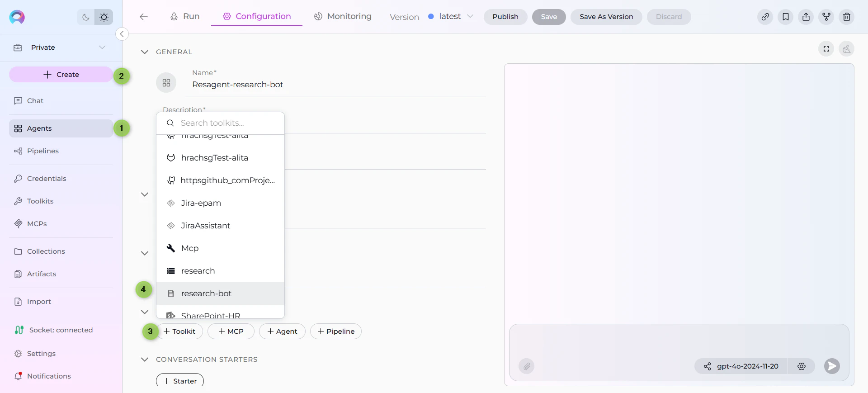Expand chat with fullscreen icon
868x393 pixels.
click(826, 49)
